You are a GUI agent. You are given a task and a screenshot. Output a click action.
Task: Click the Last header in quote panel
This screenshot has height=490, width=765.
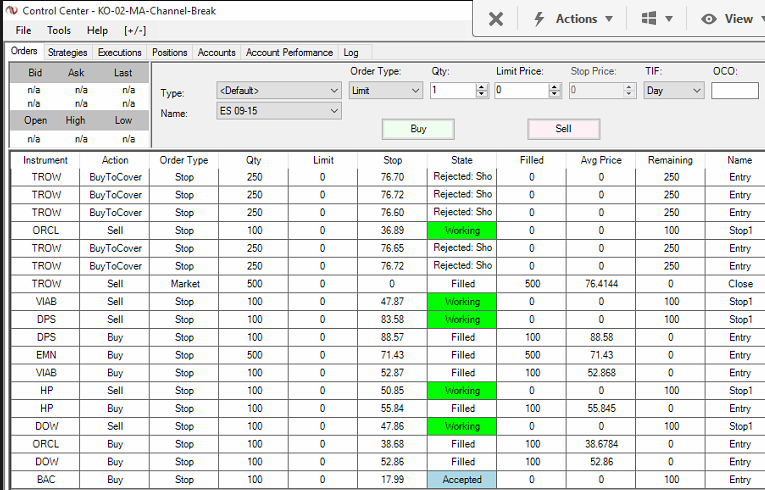pyautogui.click(x=123, y=73)
